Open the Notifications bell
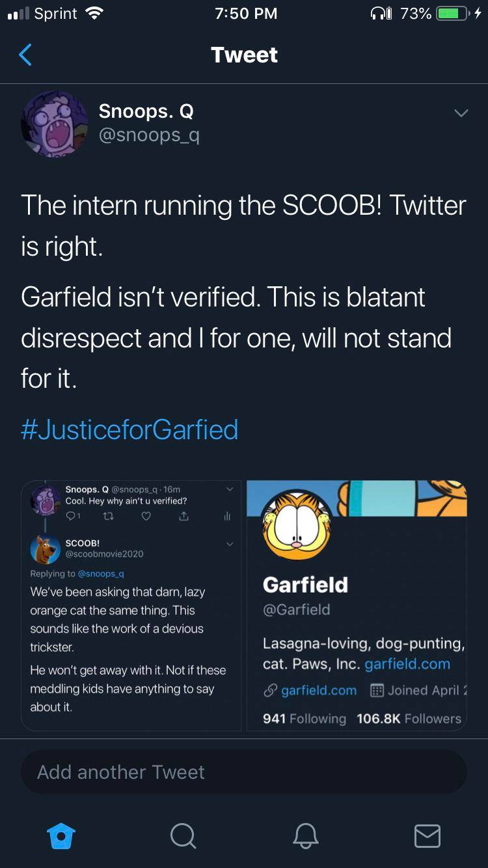This screenshot has width=488, height=868. 305,837
